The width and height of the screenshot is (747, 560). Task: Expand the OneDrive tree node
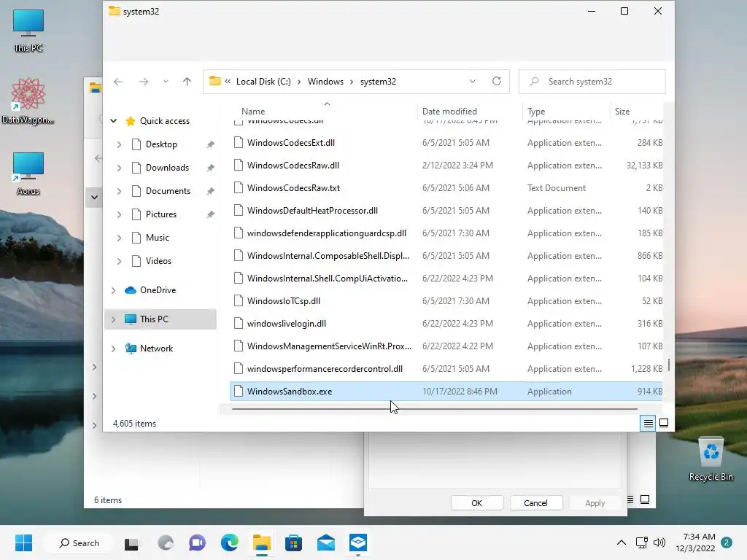coord(113,290)
